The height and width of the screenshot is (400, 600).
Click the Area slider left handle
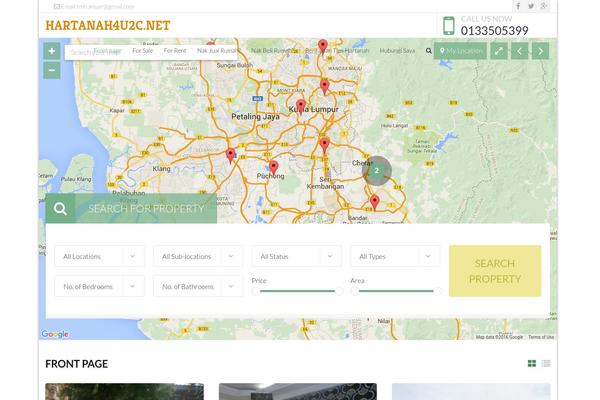click(x=354, y=291)
